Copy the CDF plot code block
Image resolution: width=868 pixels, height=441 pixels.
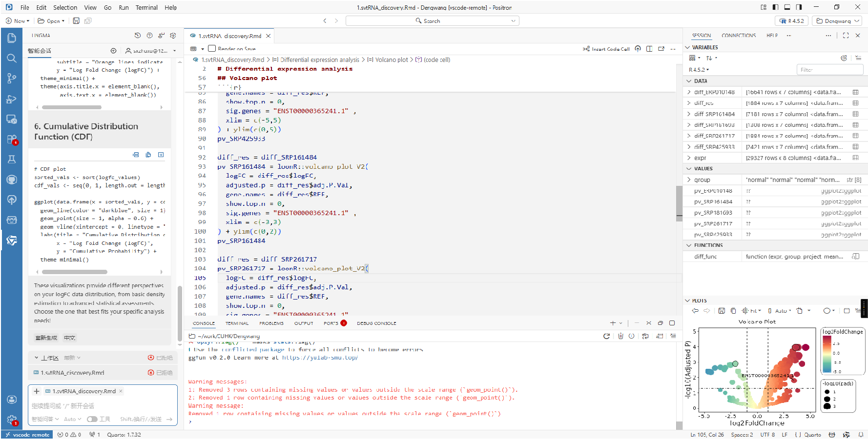coord(148,155)
